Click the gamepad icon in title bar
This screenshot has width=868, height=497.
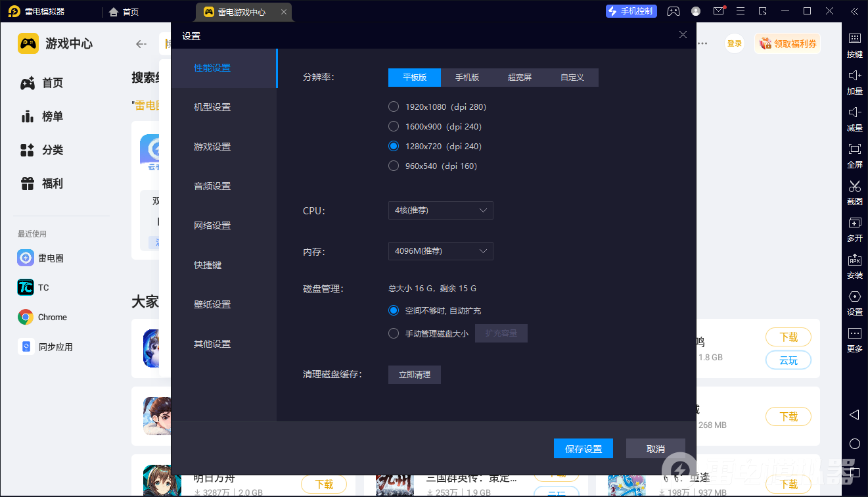tap(674, 11)
